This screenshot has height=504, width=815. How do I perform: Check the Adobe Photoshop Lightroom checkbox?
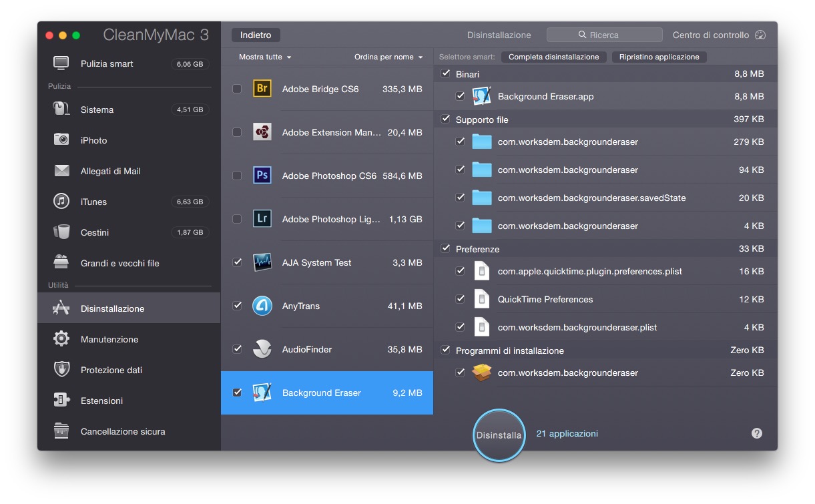pos(237,219)
